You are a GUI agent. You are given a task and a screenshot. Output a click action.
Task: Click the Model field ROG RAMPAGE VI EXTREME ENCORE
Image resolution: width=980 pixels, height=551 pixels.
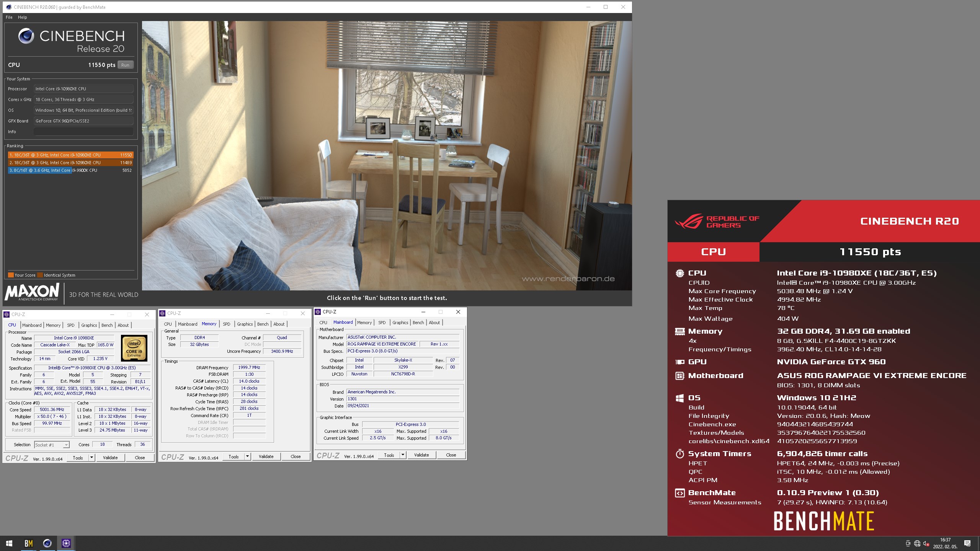382,344
